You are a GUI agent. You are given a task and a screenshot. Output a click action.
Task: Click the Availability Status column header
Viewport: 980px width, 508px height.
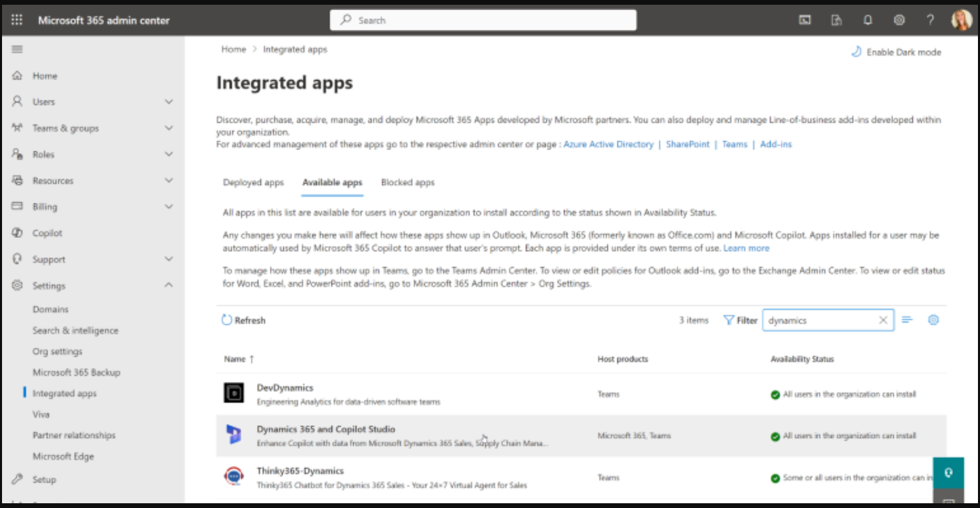[802, 359]
